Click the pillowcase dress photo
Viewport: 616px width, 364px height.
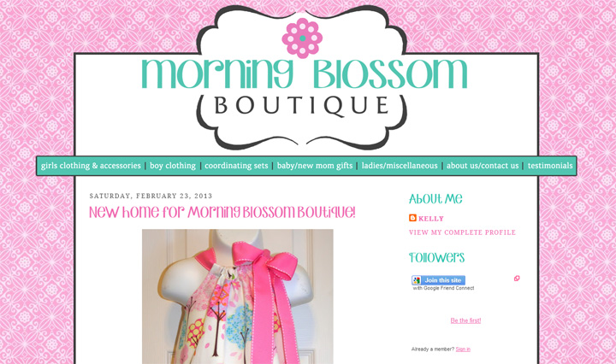pos(238,296)
